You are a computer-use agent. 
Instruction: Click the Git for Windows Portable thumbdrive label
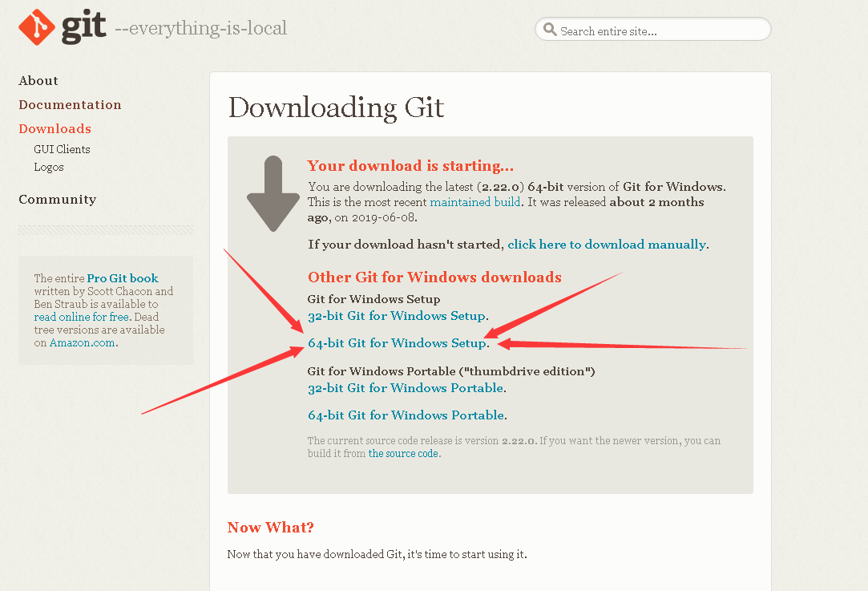(451, 371)
